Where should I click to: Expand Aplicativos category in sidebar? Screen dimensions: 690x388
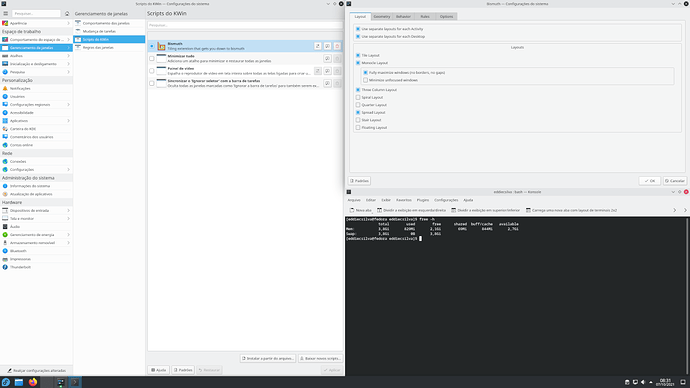68,121
